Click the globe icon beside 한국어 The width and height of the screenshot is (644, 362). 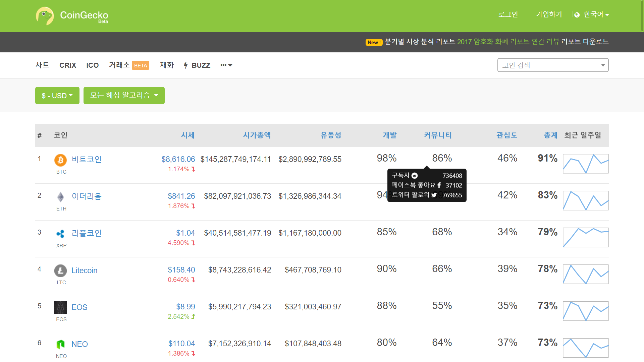click(577, 15)
